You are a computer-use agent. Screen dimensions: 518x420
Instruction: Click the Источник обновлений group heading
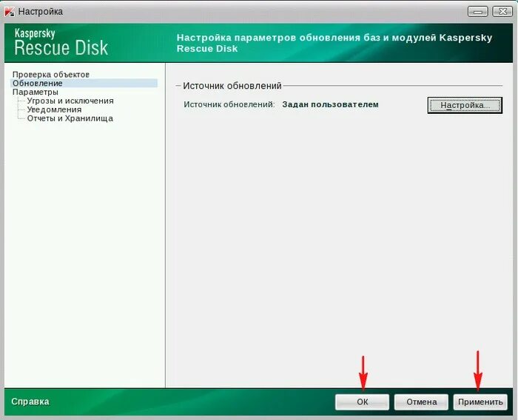pos(232,86)
